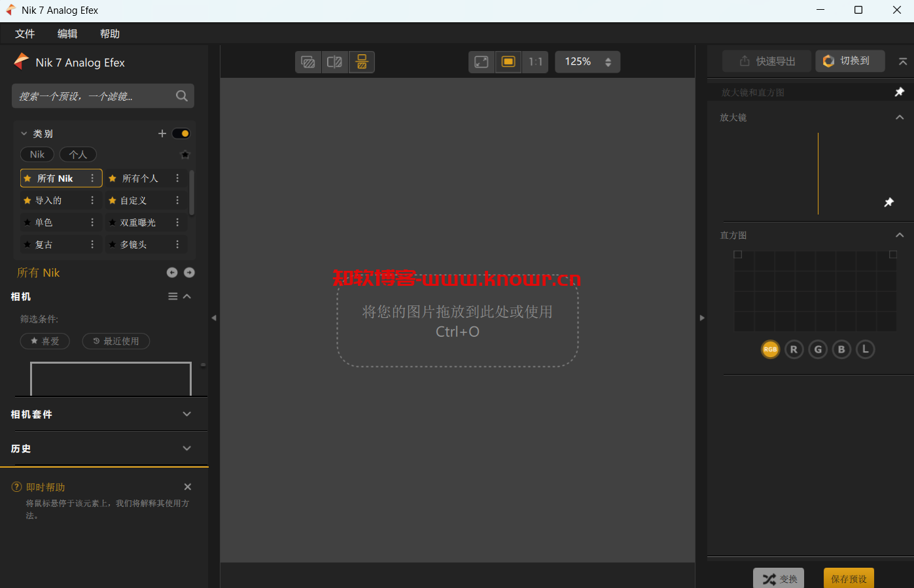
Task: Filter categories by Nik
Action: pos(37,154)
